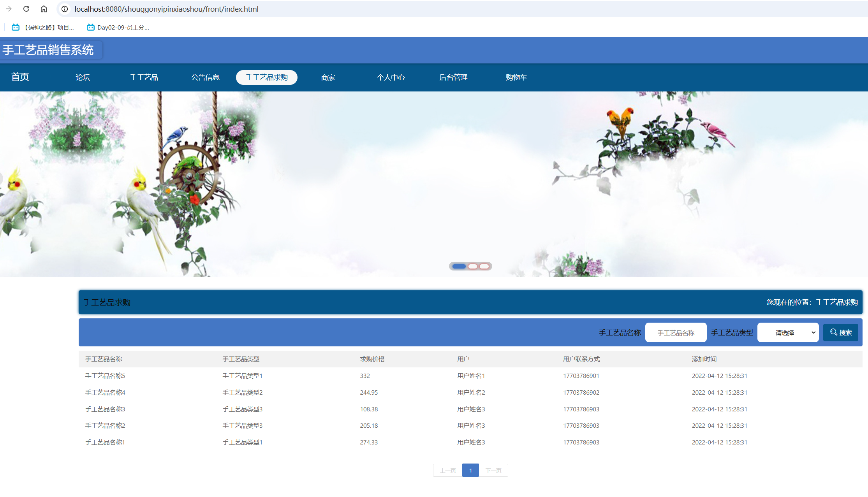Click the 下一页 pagination button

click(493, 470)
